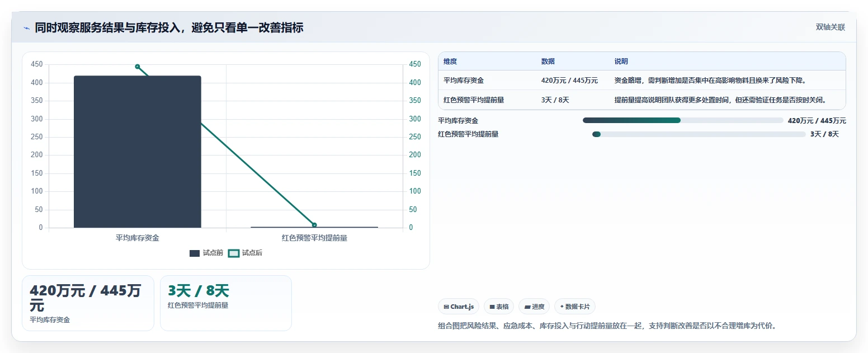
Task: Click the 平均库存资金 progress label
Action: click(x=458, y=121)
